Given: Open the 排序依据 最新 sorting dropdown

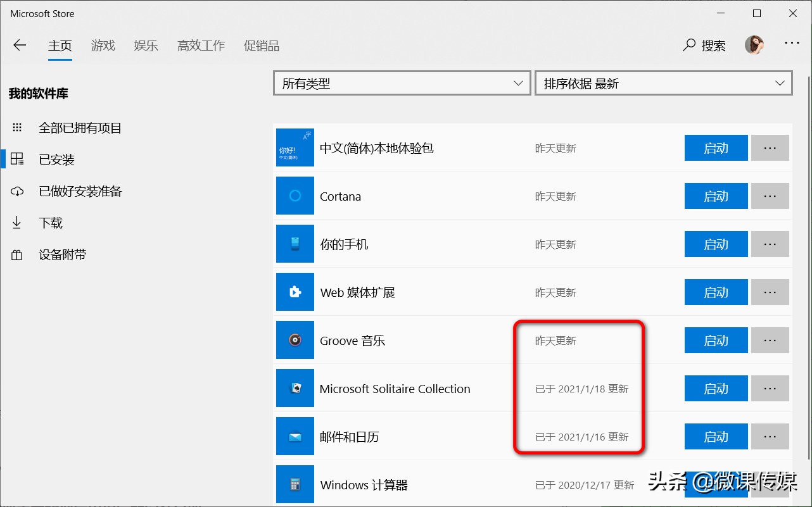Looking at the screenshot, I should click(x=663, y=82).
